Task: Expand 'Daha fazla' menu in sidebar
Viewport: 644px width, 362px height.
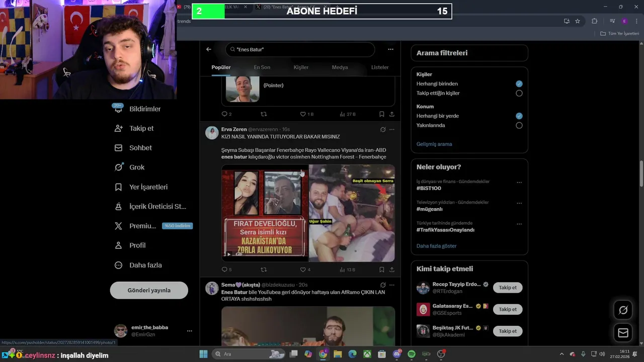Action: 138,265
